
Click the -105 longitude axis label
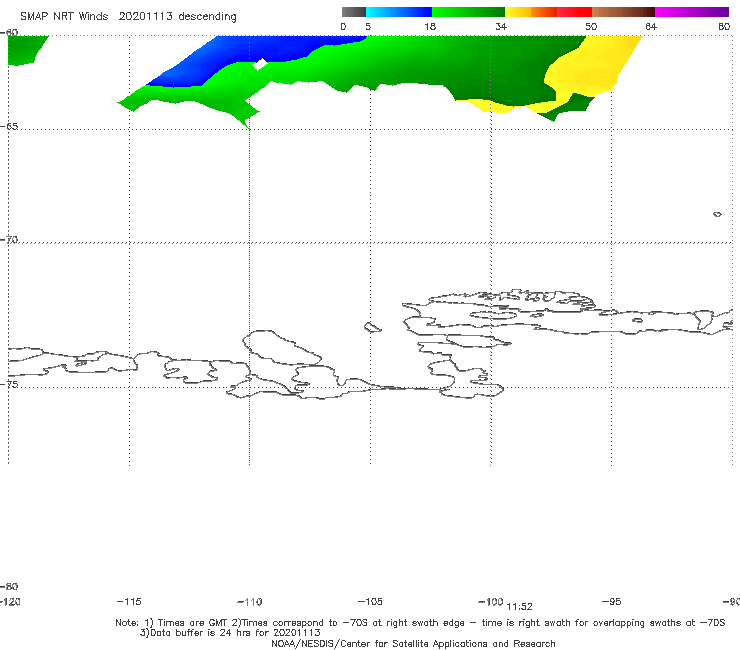(370, 601)
